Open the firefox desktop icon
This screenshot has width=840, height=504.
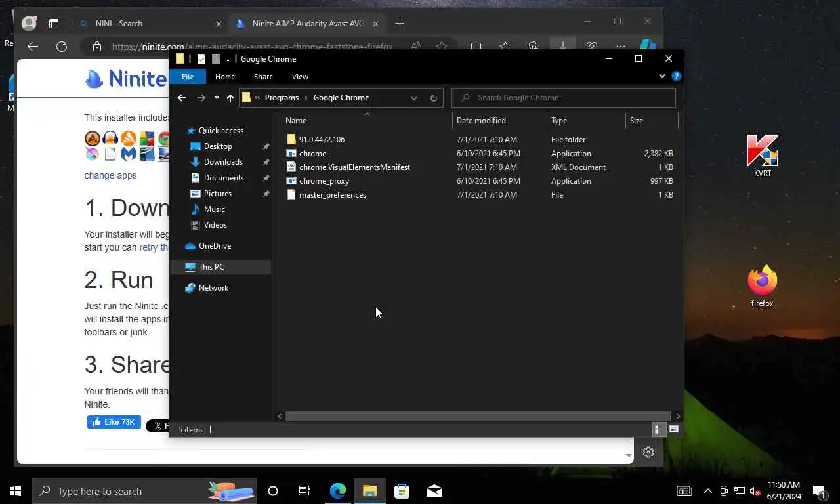pyautogui.click(x=762, y=286)
